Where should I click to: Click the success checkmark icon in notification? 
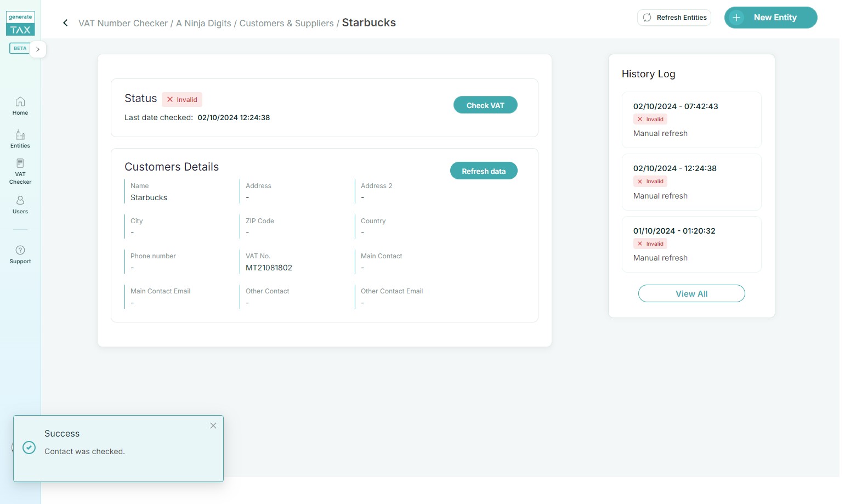pos(29,448)
